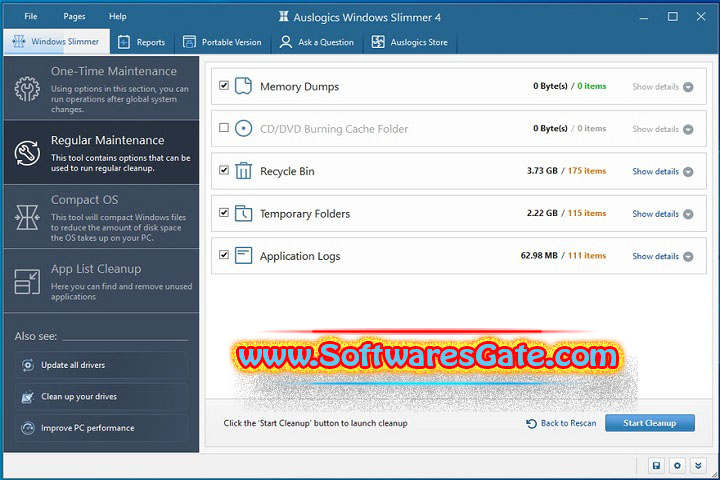Click the Clean up your drives icon
The width and height of the screenshot is (720, 480).
tap(28, 396)
